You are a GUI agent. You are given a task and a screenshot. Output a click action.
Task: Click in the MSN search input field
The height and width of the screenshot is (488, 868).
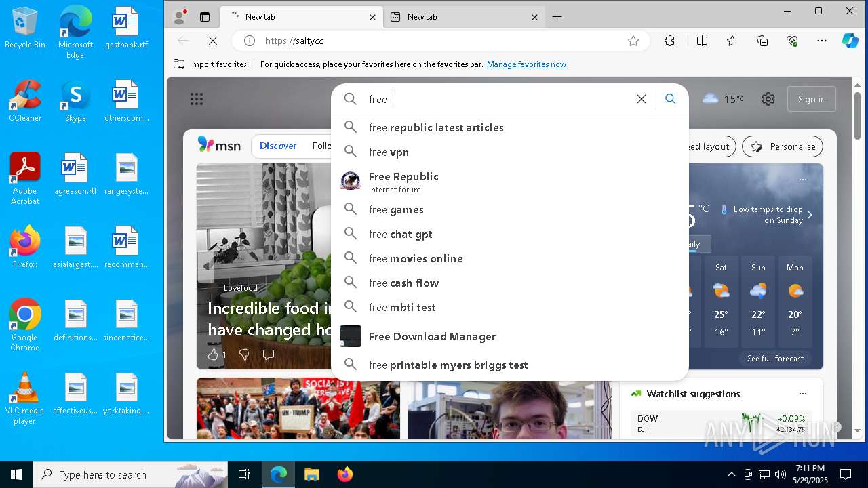498,99
